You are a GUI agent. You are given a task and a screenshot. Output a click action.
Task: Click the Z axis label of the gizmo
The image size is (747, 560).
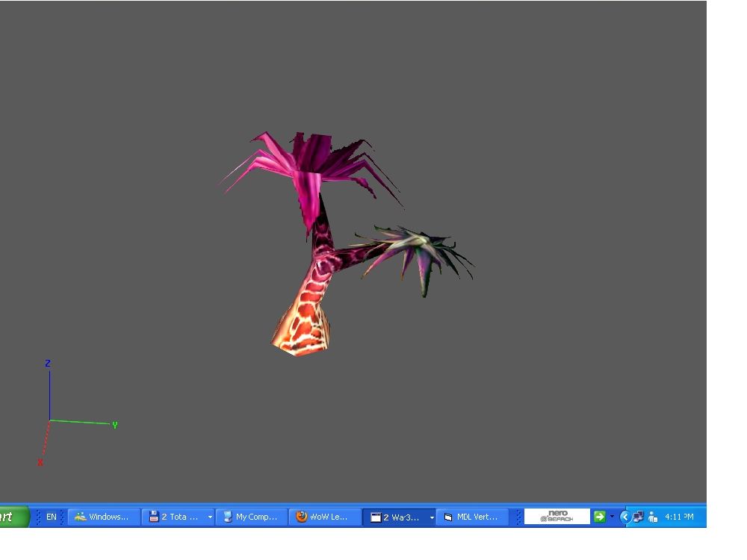tap(48, 364)
